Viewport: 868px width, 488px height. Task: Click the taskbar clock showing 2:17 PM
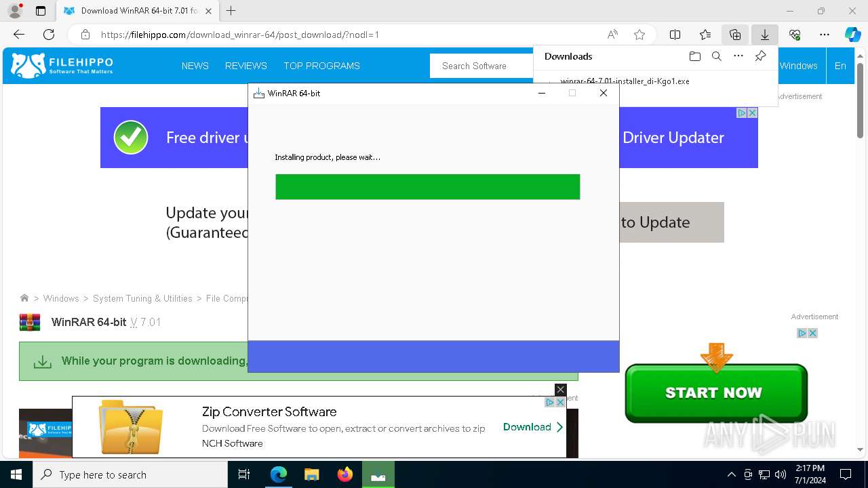pos(810,474)
